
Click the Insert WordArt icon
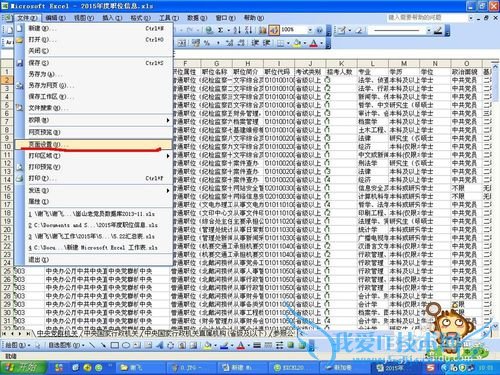click(160, 345)
